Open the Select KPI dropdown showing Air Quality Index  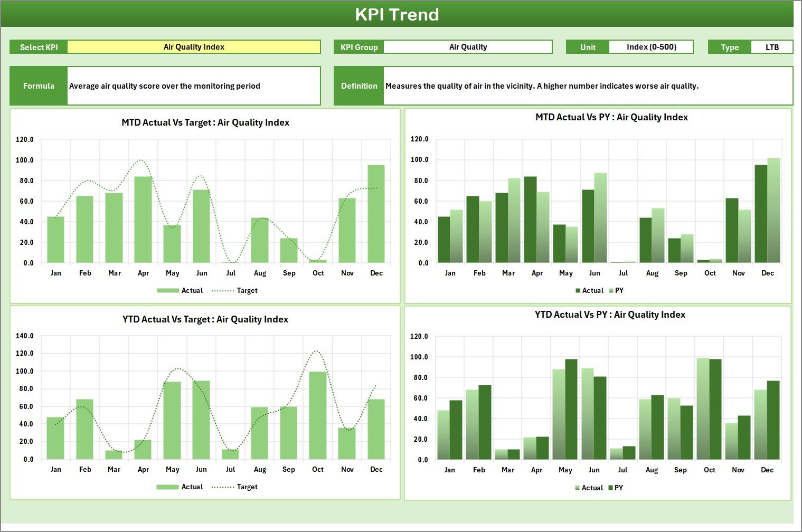194,46
